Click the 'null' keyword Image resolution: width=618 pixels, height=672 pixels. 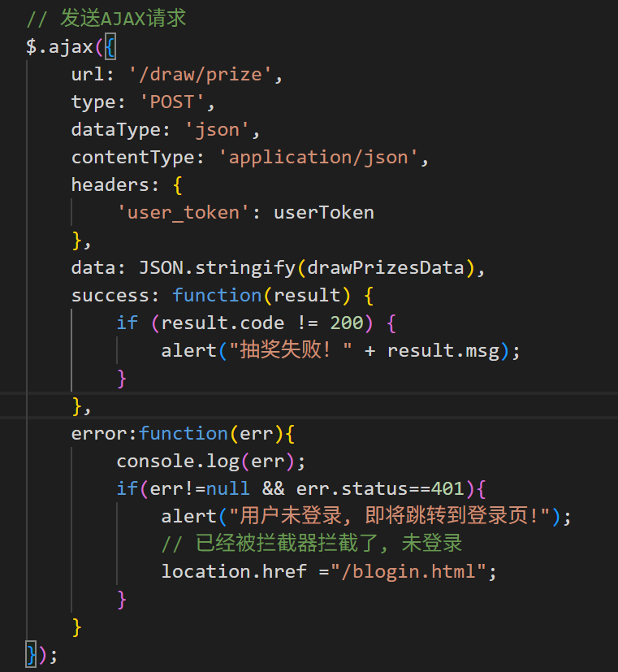tap(228, 488)
